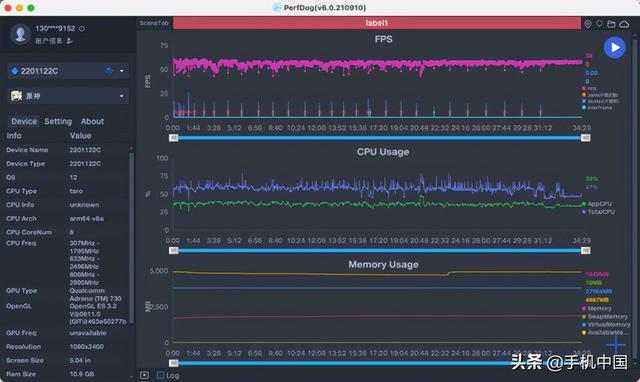Toggle AppCPU legend series visibility
The image size is (640, 382).
[597, 204]
